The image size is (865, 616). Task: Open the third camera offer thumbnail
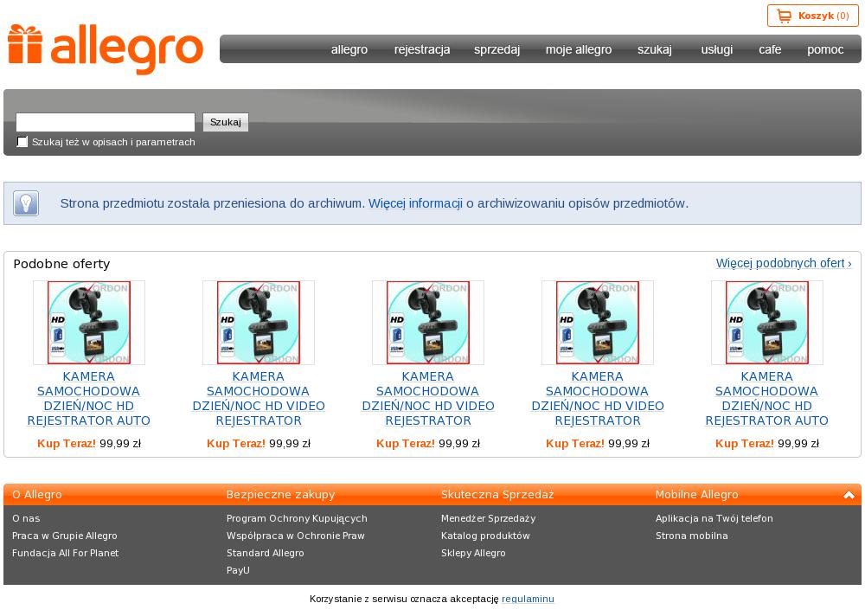coord(428,323)
